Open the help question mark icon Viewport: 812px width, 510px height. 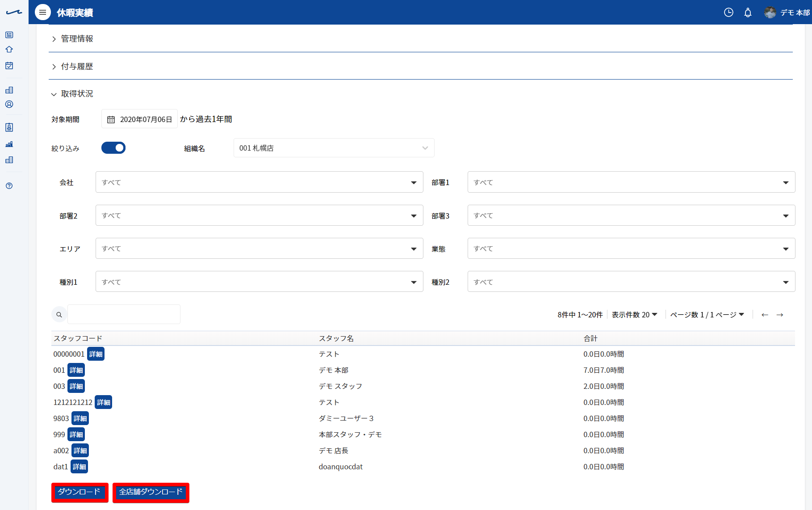pos(9,186)
